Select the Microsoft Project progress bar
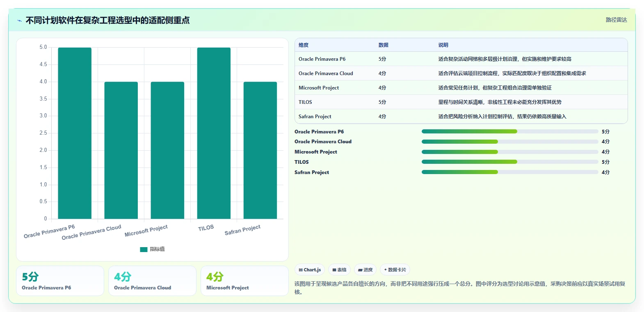The image size is (644, 312). click(510, 152)
